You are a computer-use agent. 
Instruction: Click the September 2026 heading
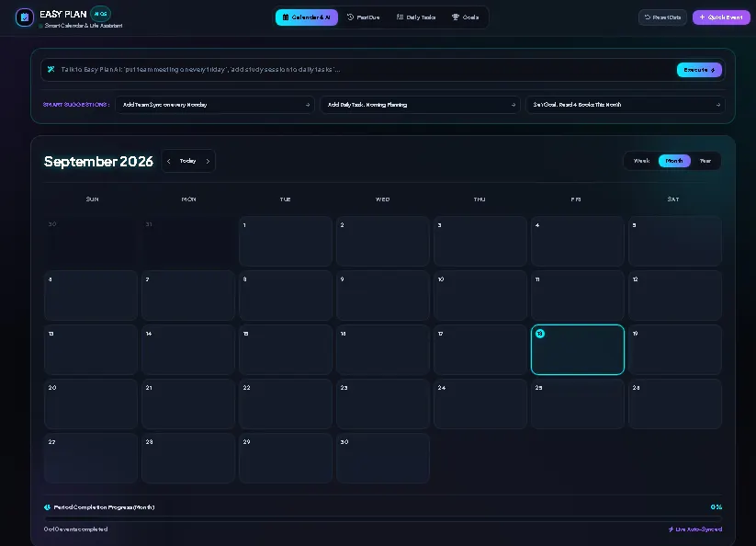(x=98, y=161)
